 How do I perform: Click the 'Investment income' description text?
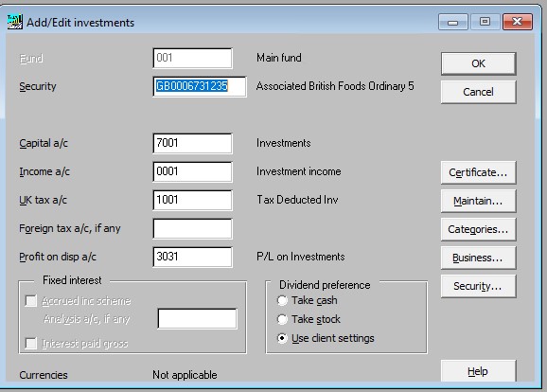299,171
